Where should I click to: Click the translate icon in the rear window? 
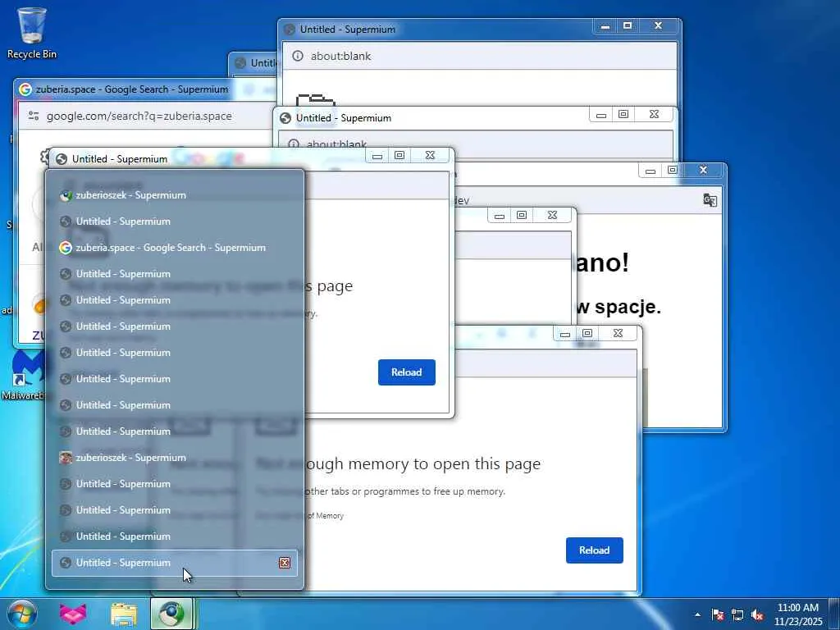710,200
